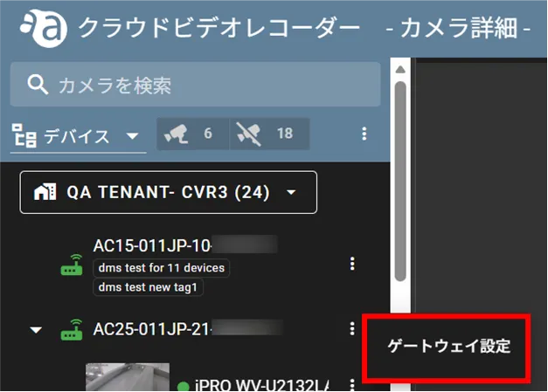
Task: Click the magnifier icon in the search bar
Action: point(36,85)
